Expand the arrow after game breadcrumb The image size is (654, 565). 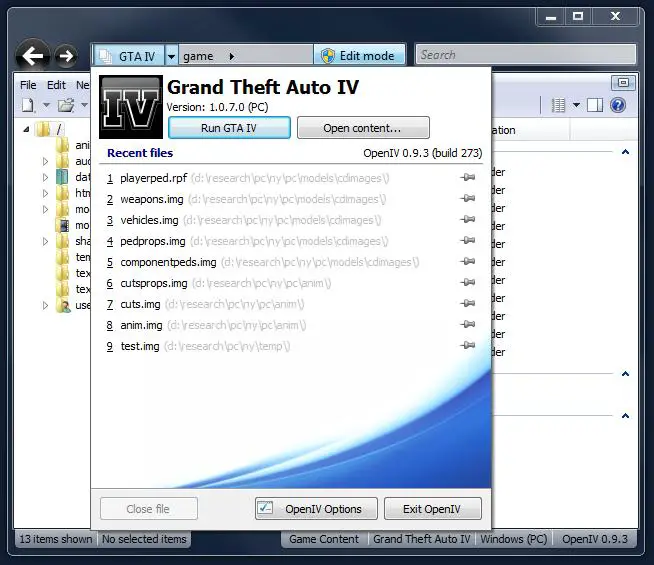click(232, 56)
